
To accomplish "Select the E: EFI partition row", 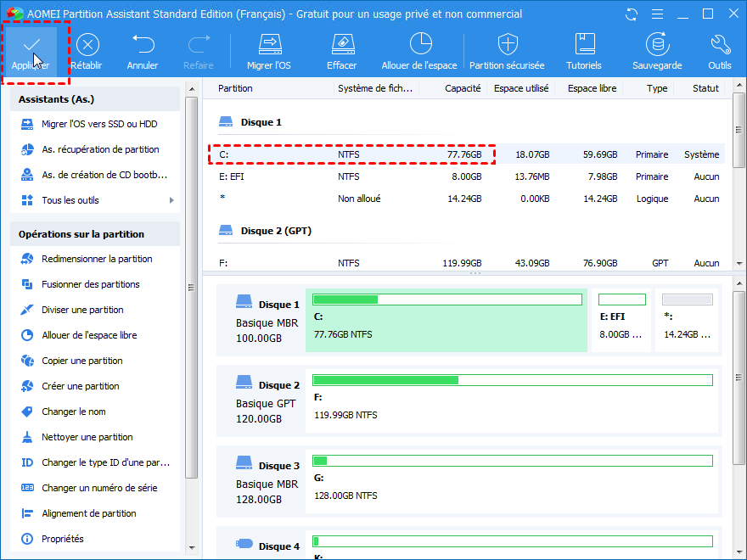I will (x=467, y=176).
